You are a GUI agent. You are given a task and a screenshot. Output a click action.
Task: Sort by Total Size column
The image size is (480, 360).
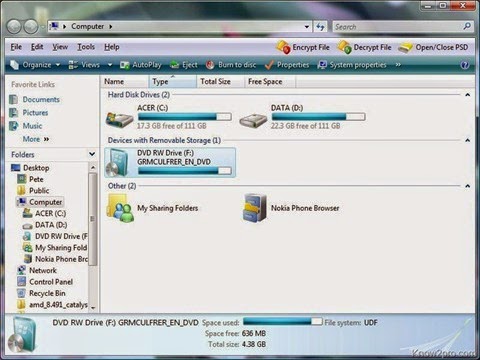220,81
